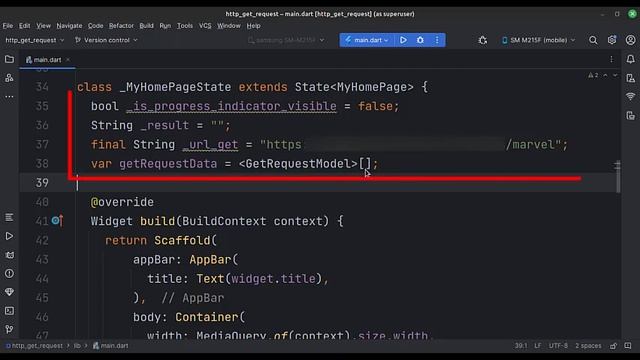Click line number 42 in the gutter

(42, 240)
